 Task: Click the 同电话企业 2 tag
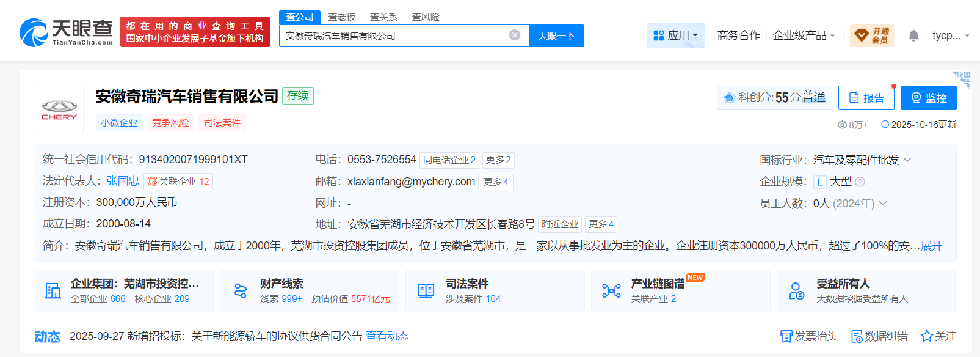click(x=449, y=160)
